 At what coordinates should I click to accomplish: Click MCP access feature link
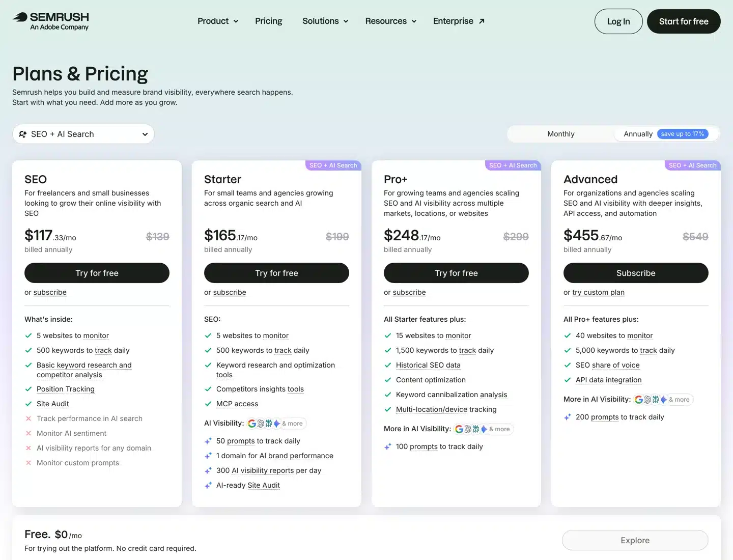[x=237, y=404]
